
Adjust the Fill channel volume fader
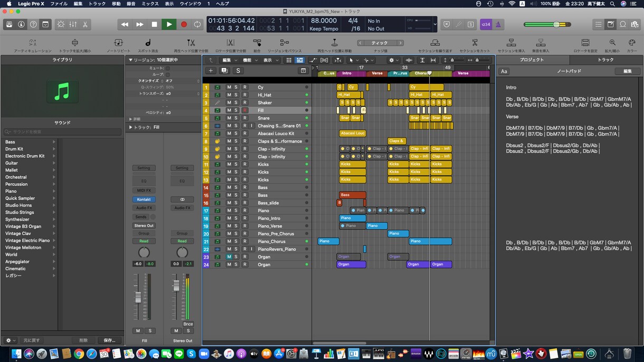click(x=138, y=297)
